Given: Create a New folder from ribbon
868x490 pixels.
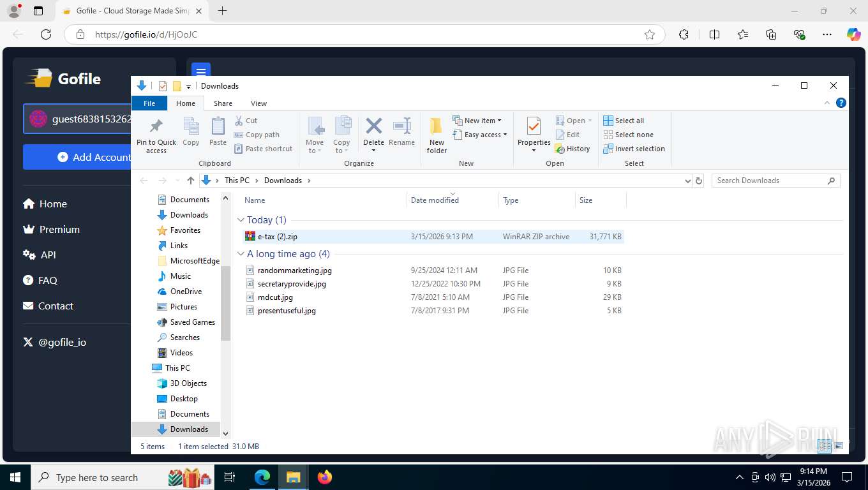Looking at the screenshot, I should point(437,135).
